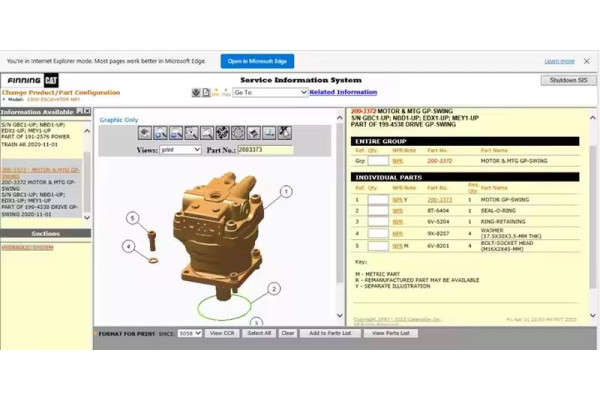Click the first icon in the graphic toolbar
The image size is (600, 400).
(145, 132)
